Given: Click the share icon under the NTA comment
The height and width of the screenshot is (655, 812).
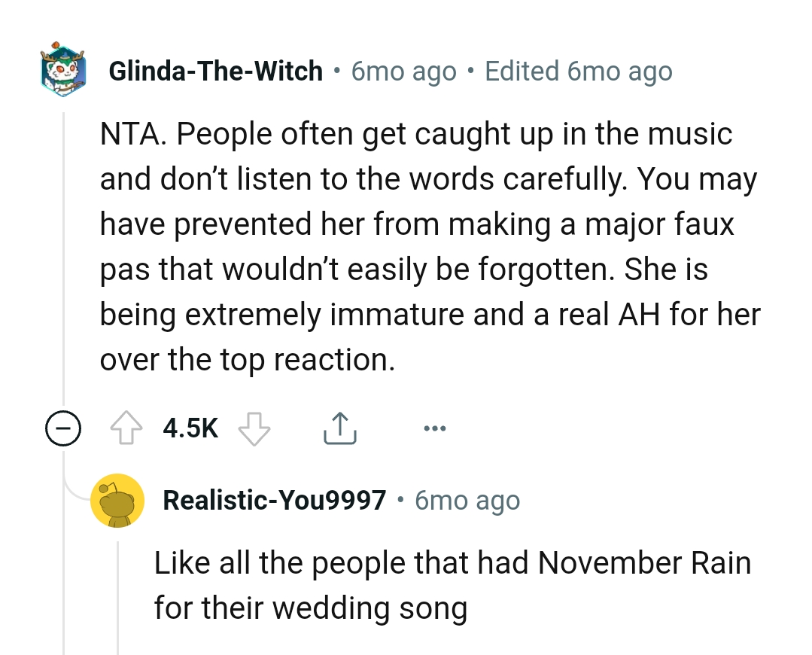Looking at the screenshot, I should (339, 427).
